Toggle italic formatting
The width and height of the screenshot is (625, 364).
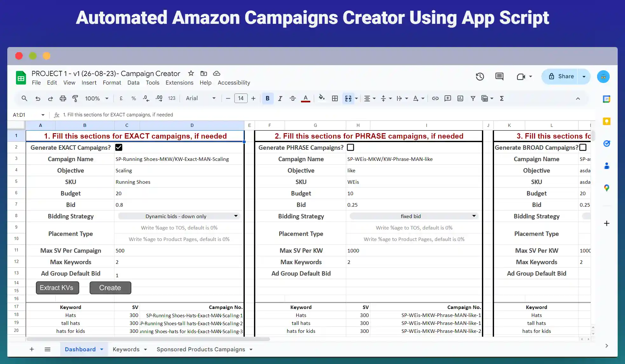pyautogui.click(x=280, y=99)
